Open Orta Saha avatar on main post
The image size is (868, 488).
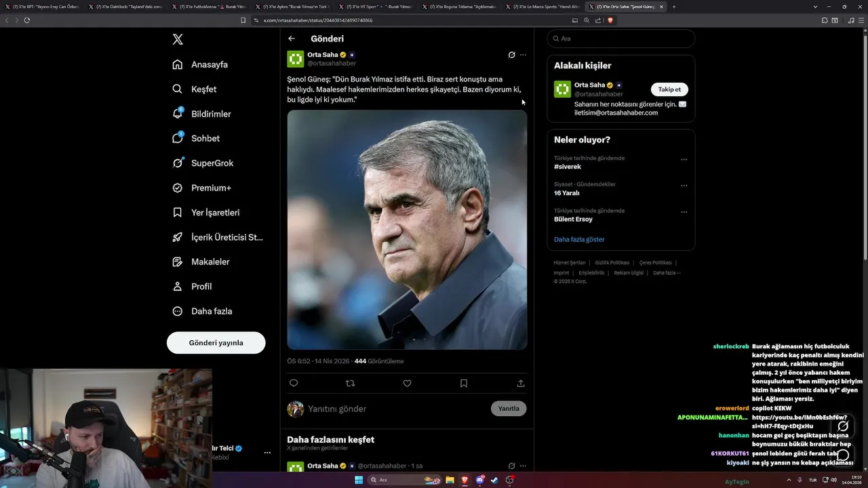tap(296, 59)
